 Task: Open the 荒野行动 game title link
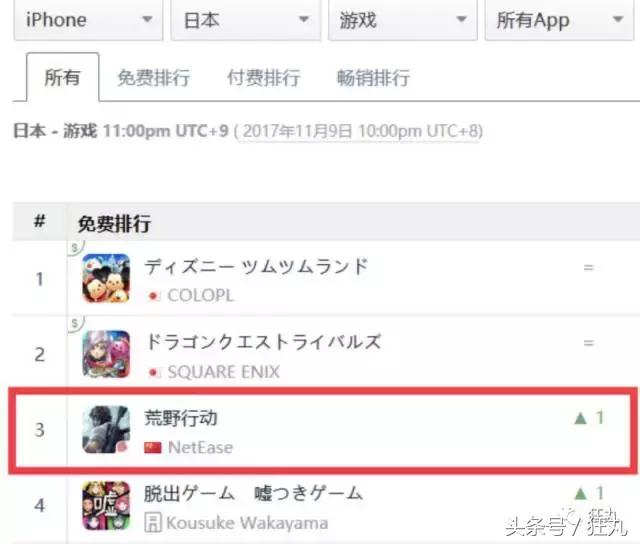click(x=181, y=418)
